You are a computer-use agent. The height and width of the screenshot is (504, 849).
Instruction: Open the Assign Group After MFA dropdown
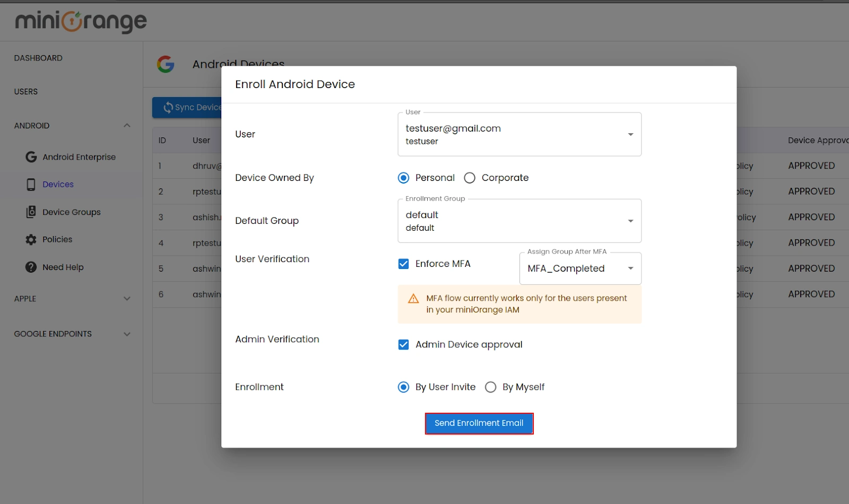pos(630,268)
